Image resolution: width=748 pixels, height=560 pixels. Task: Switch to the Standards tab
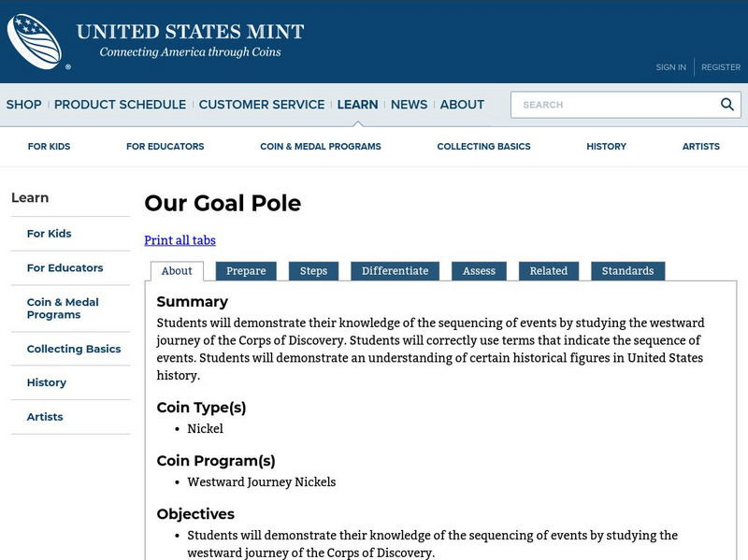[x=626, y=270]
